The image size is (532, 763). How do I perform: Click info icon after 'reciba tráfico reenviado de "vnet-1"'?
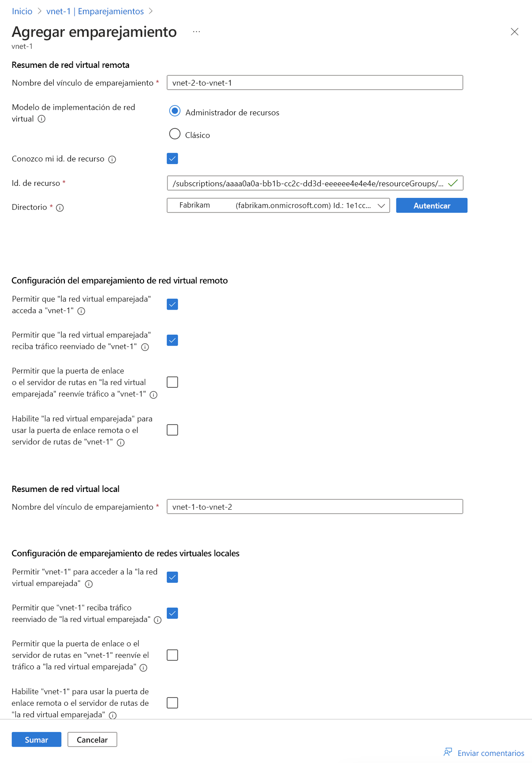point(145,347)
